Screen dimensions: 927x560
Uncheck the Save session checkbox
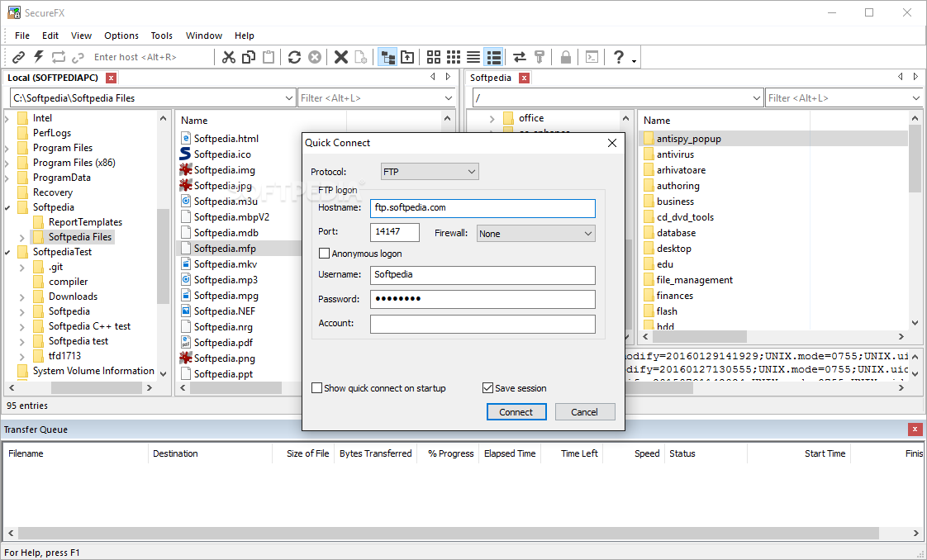pyautogui.click(x=487, y=388)
